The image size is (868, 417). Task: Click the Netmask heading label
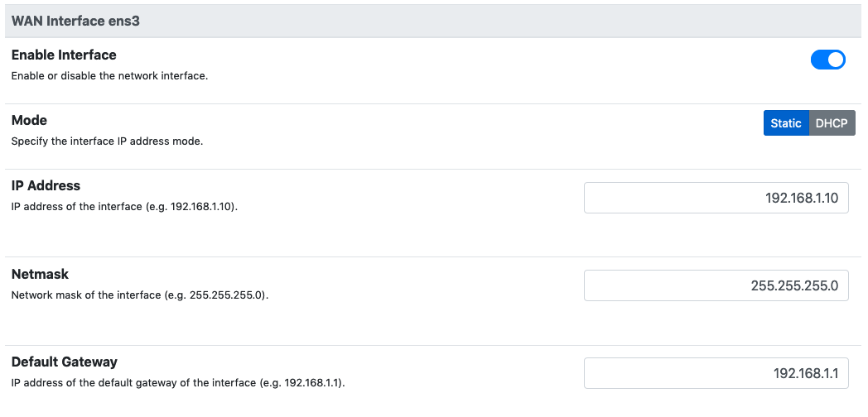pos(39,274)
